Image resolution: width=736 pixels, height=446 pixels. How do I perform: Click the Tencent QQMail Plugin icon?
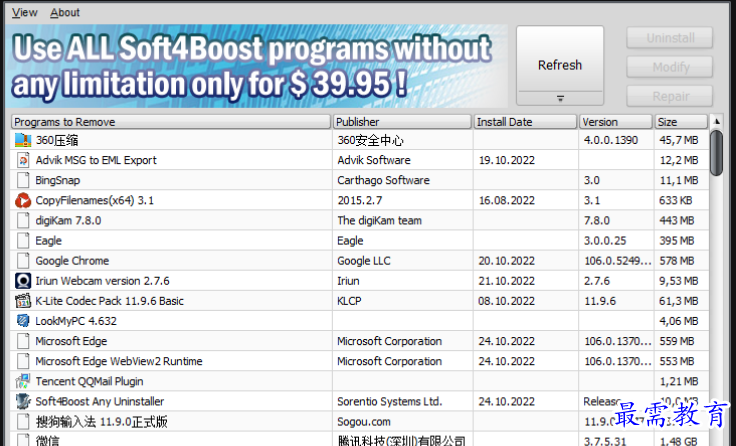(23, 381)
